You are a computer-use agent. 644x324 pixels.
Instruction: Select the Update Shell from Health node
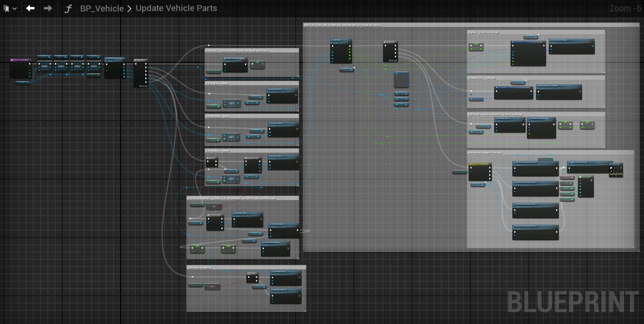235,64
